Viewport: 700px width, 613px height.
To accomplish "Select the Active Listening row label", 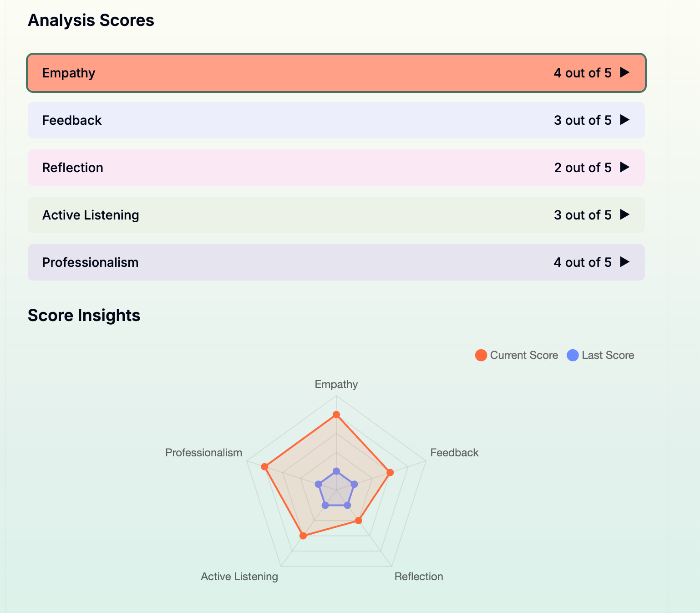I will [91, 215].
